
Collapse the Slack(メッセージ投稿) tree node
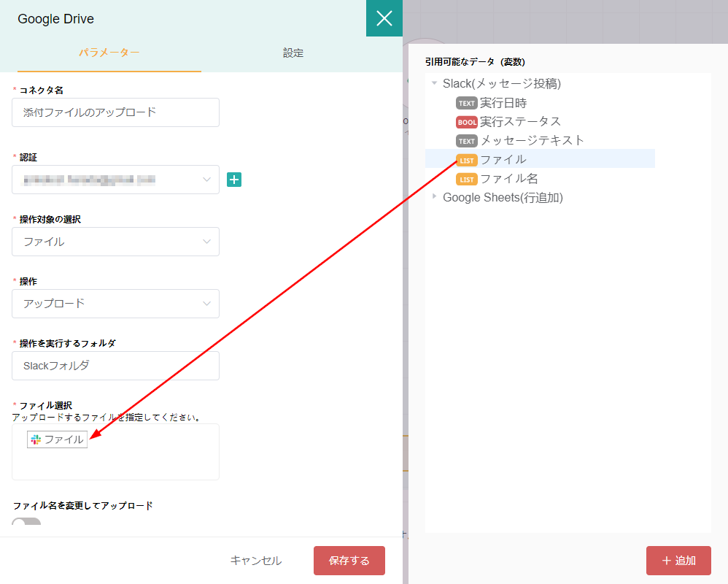pyautogui.click(x=435, y=83)
